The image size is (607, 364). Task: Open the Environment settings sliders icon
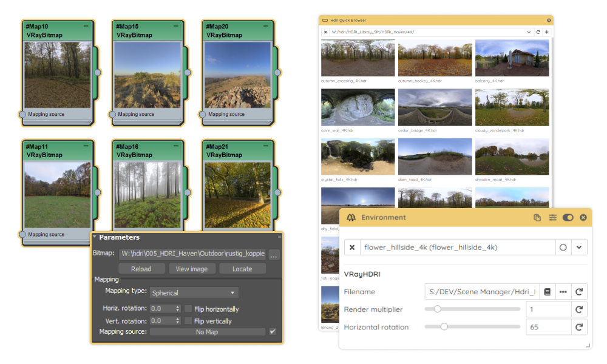tap(552, 218)
